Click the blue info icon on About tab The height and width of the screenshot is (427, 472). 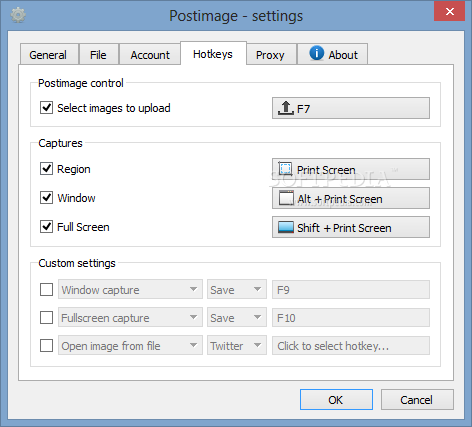click(x=316, y=53)
